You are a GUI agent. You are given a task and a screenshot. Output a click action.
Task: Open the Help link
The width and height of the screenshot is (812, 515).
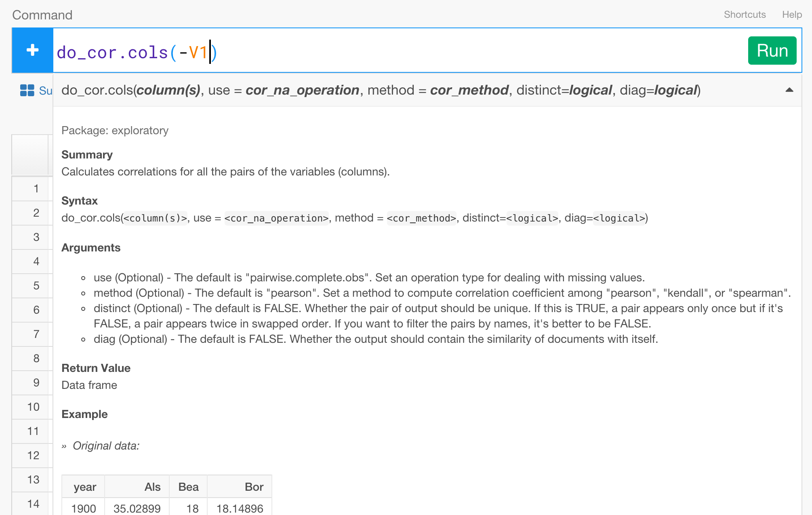792,15
